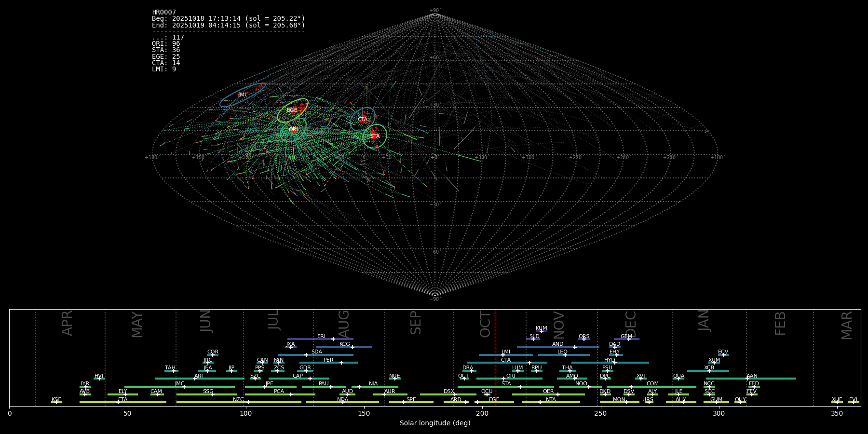Click the MAY month label in timeline
868x434 pixels.
coord(137,325)
